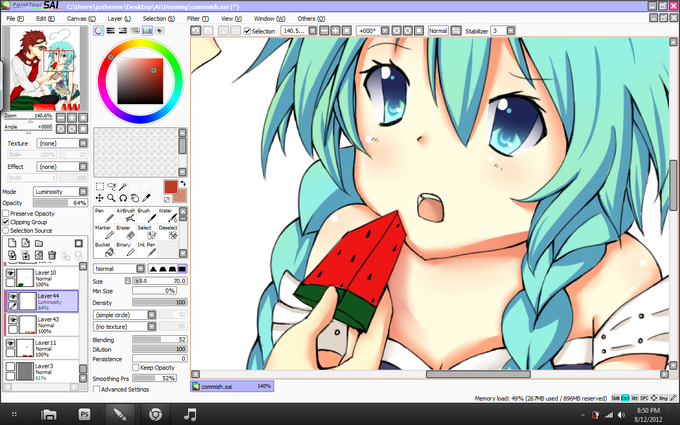The image size is (680, 425).
Task: Open Photoshop from the Windows taskbar
Action: (x=84, y=415)
